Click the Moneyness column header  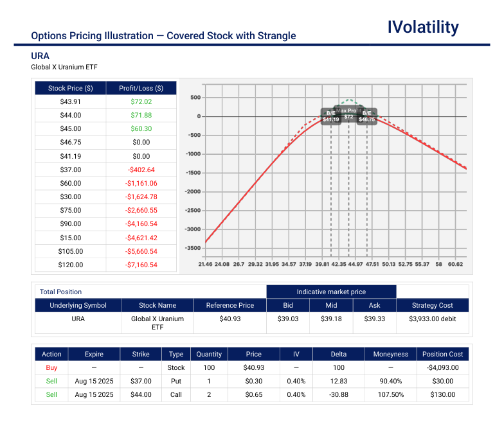coord(391,355)
